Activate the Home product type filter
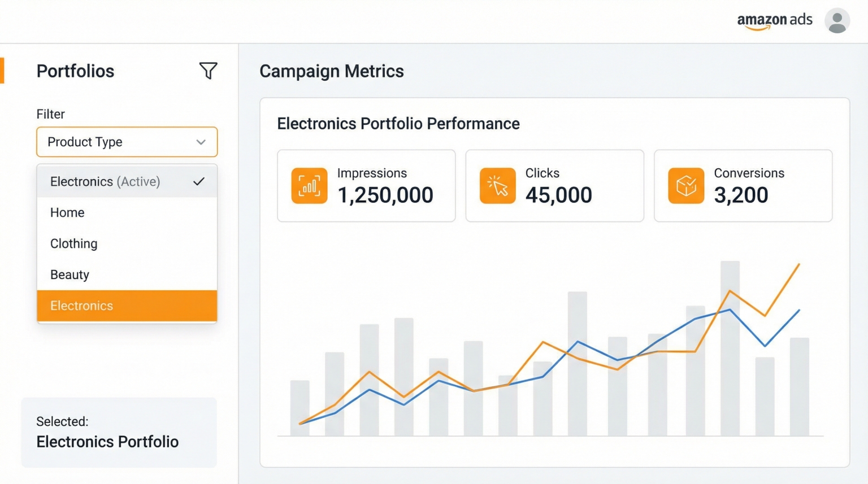 coord(67,212)
